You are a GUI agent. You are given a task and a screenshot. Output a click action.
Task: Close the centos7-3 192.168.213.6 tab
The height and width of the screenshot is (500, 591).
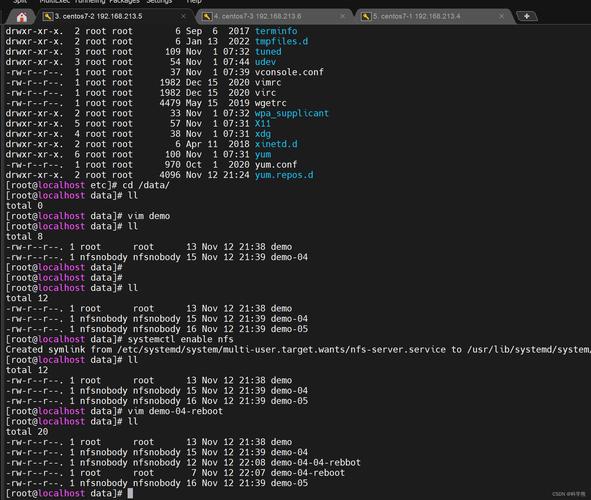tap(342, 16)
